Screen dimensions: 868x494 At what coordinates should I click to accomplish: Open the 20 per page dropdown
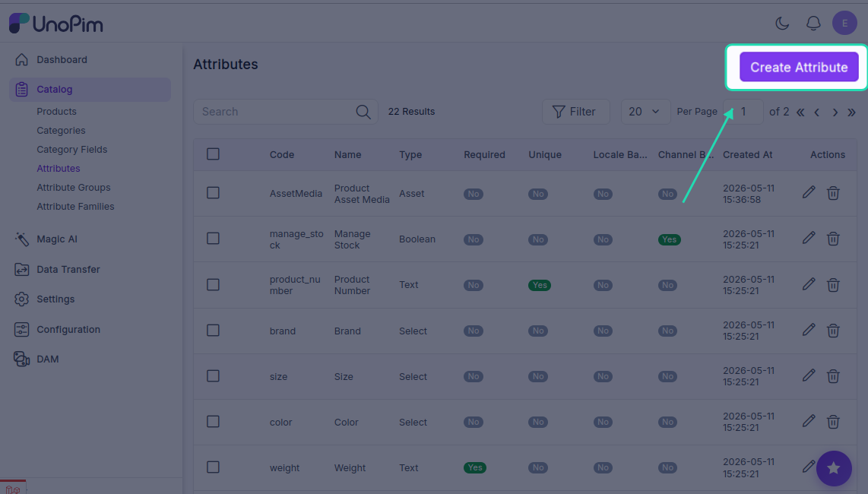point(645,112)
